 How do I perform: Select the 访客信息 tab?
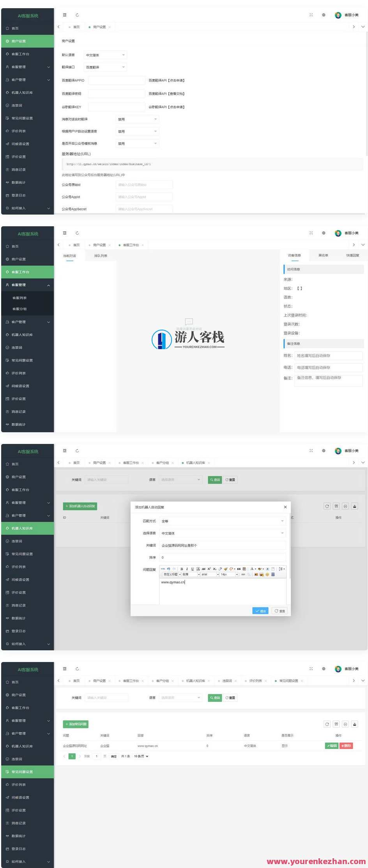pyautogui.click(x=294, y=256)
